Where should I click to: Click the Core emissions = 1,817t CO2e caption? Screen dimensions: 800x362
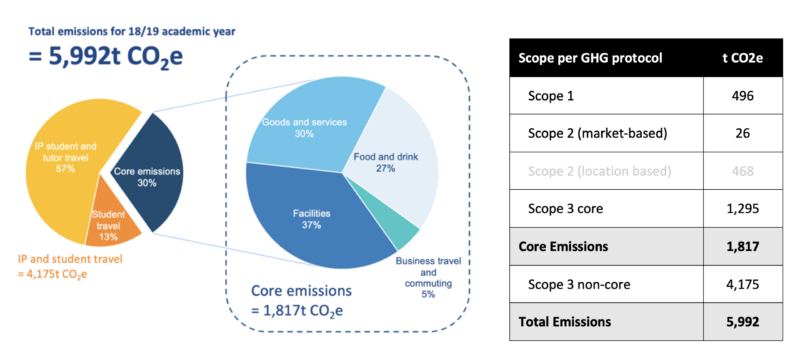[x=301, y=301]
